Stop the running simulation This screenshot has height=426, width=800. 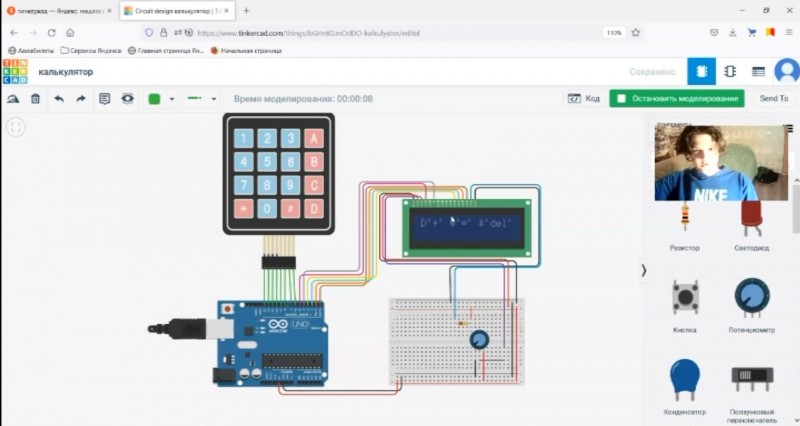pos(678,99)
